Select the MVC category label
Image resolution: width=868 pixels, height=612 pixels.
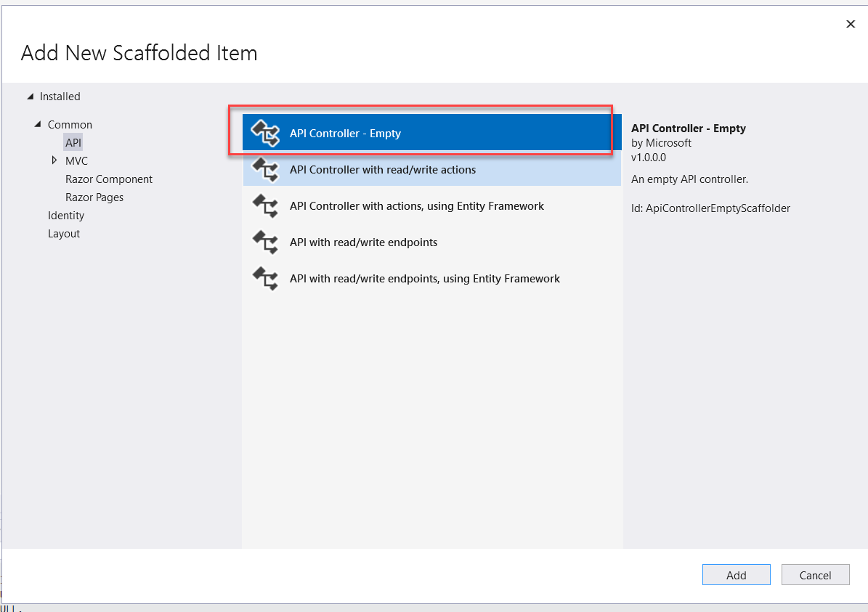[x=76, y=161]
